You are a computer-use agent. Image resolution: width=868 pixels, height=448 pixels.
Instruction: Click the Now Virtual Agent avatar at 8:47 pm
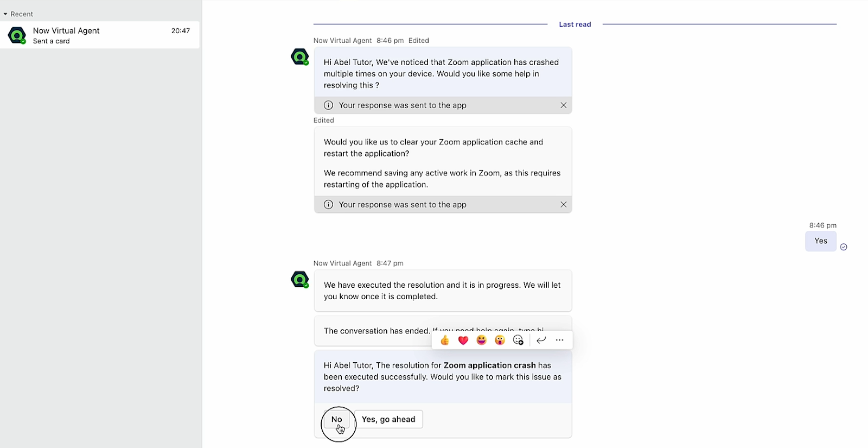click(x=299, y=279)
